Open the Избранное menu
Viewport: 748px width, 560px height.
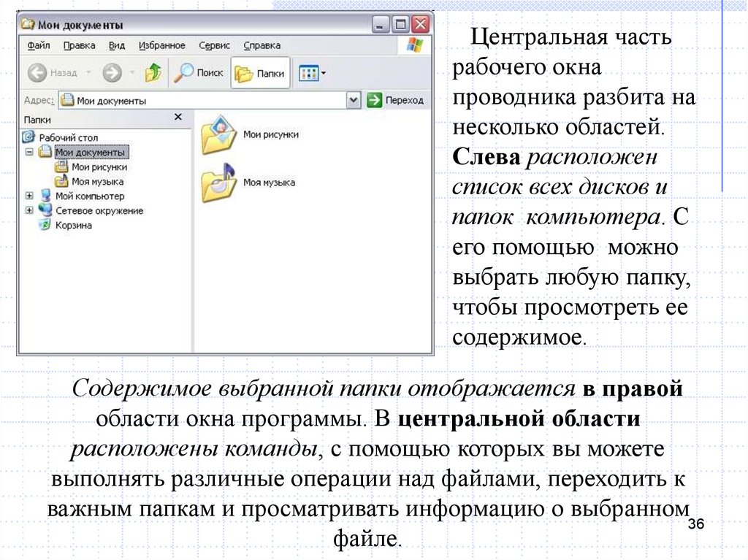[x=161, y=45]
